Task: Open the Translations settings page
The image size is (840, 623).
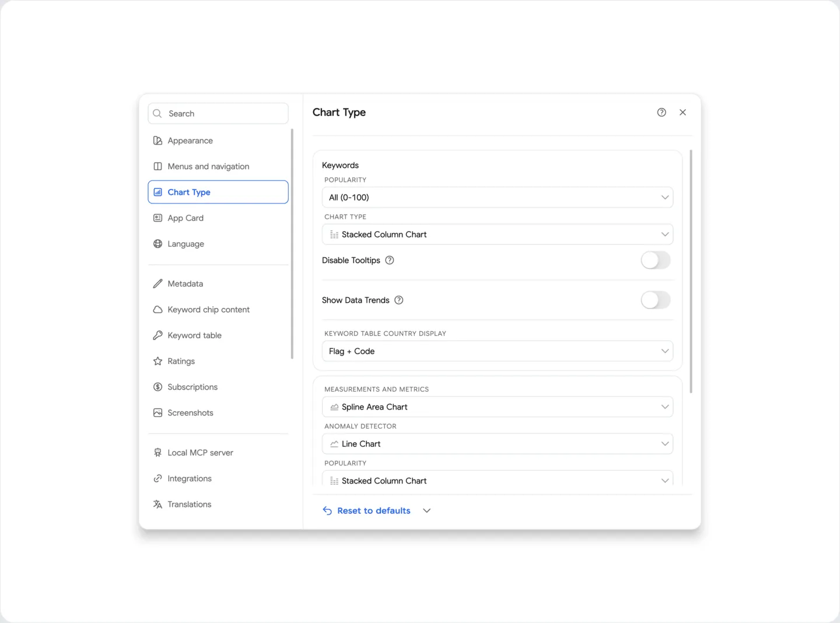Action: 218,505
